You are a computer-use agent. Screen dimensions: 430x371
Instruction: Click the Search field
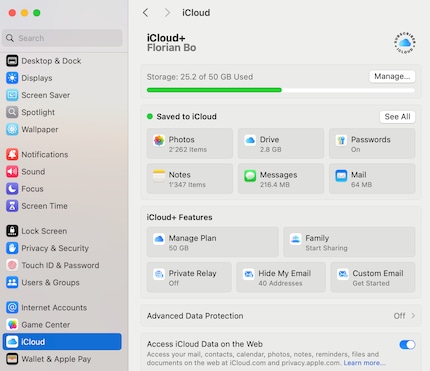(62, 38)
